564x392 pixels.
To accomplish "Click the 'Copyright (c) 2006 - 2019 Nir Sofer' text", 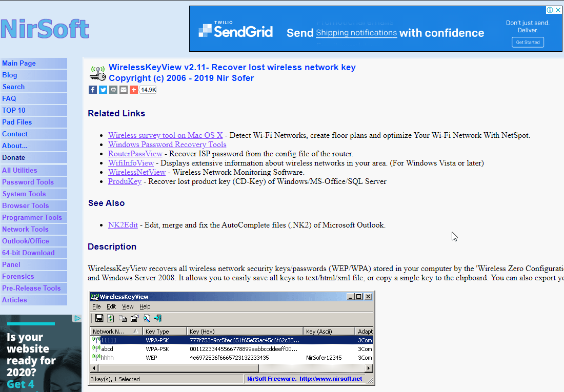I will 182,78.
